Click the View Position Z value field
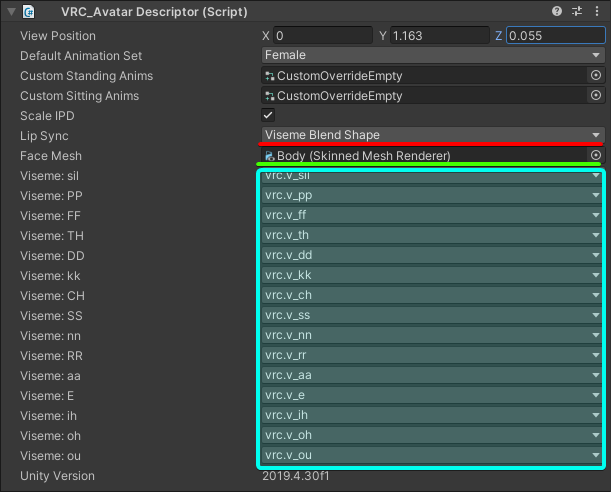The width and height of the screenshot is (611, 492). click(554, 35)
